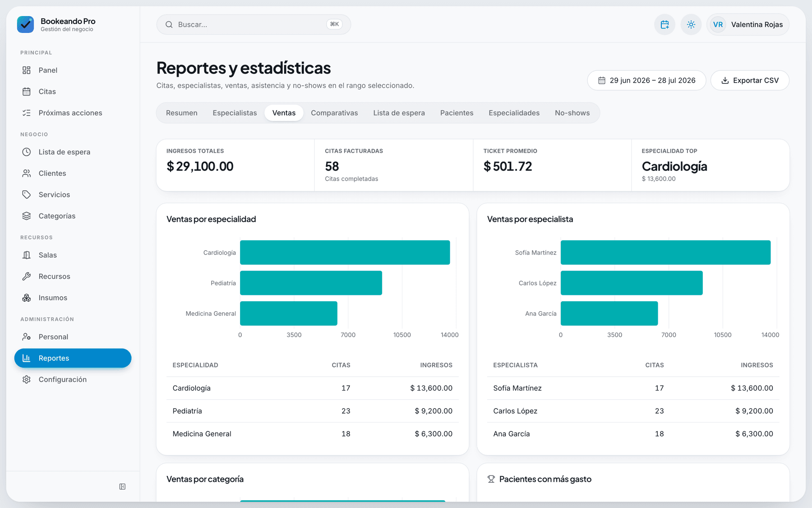Screen dimensions: 812x508
Task: Click the Bookeando Pro logo icon
Action: (25, 24)
